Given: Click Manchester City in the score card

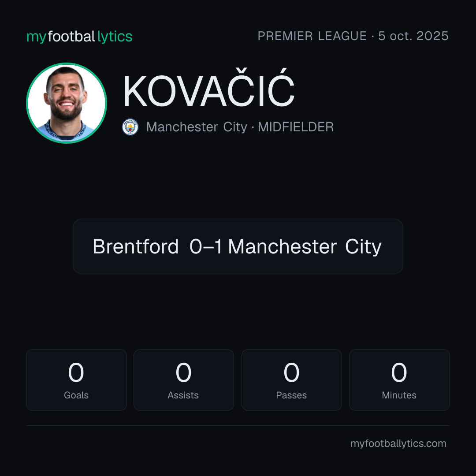Looking at the screenshot, I should click(x=305, y=246).
